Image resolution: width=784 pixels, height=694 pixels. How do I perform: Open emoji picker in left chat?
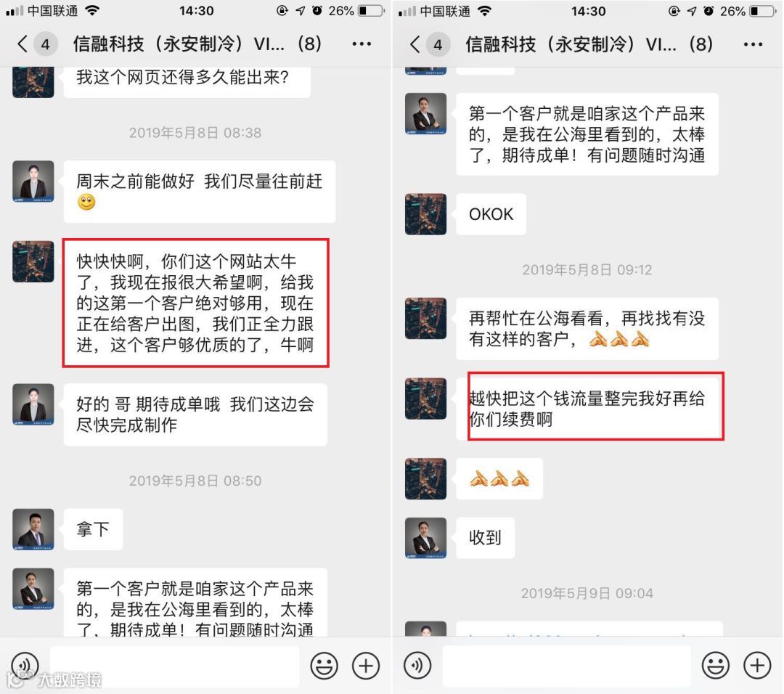pos(324,666)
